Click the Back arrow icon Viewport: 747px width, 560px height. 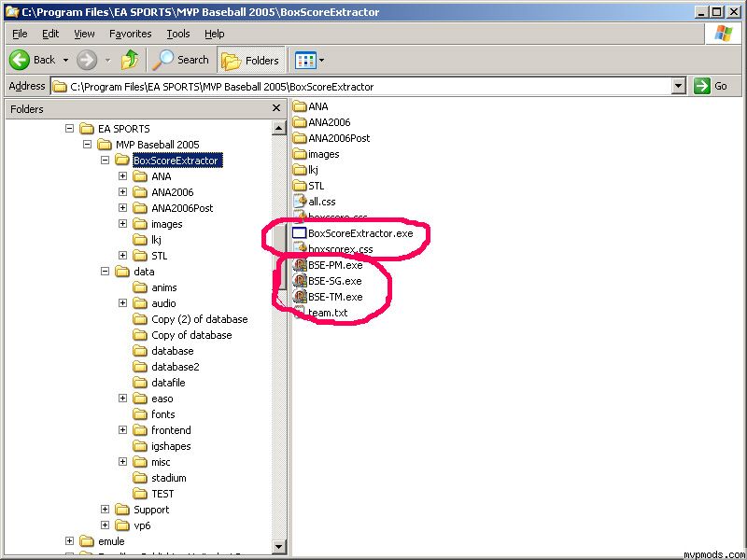pos(20,60)
